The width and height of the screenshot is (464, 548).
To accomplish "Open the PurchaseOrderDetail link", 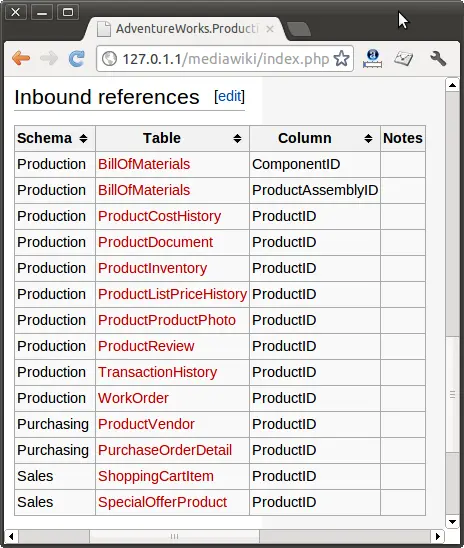I will [x=165, y=450].
